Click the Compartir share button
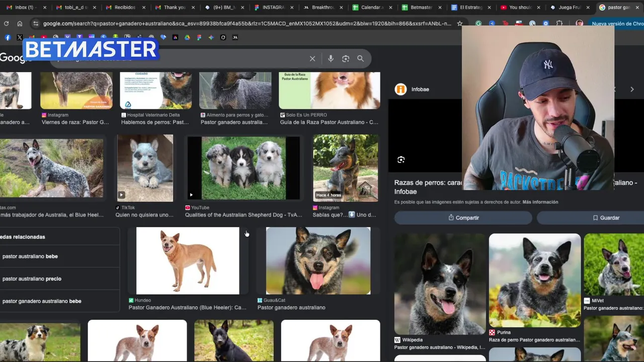The height and width of the screenshot is (362, 644). (463, 218)
